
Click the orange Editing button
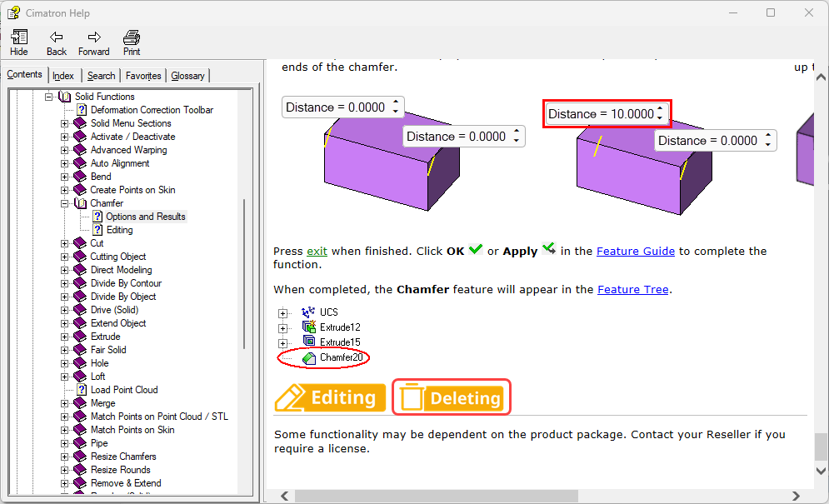click(x=330, y=397)
